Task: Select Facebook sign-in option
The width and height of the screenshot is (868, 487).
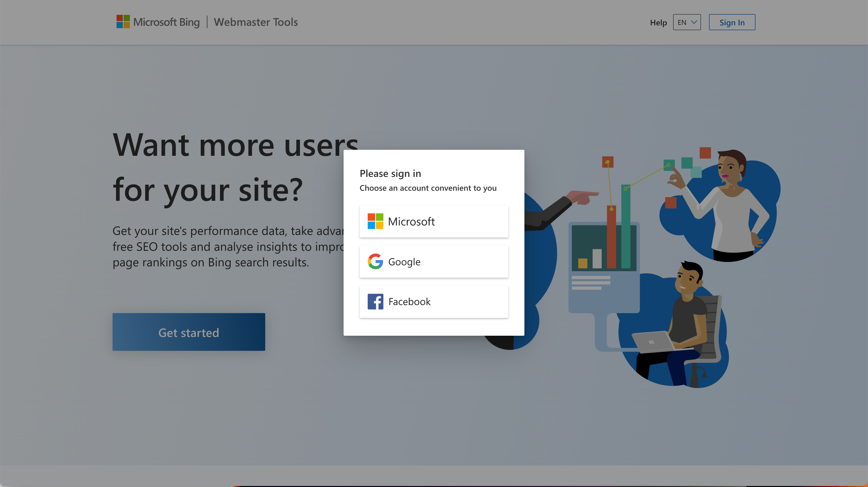Action: click(x=434, y=302)
